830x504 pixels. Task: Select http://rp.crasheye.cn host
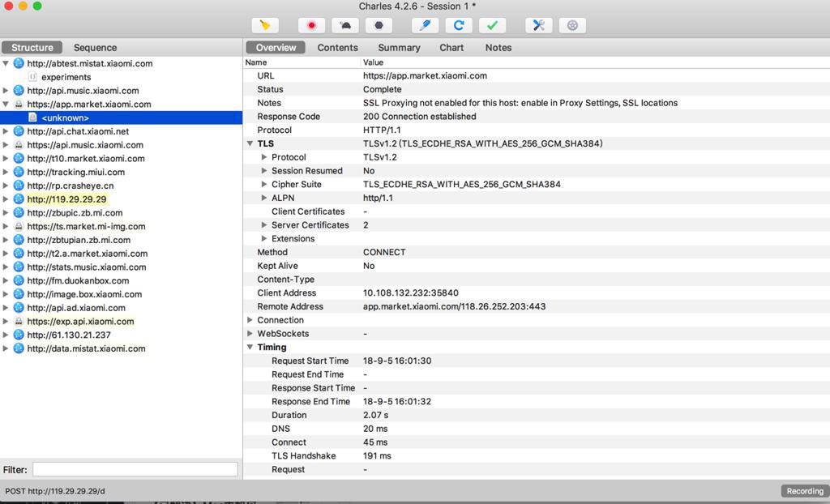click(71, 186)
